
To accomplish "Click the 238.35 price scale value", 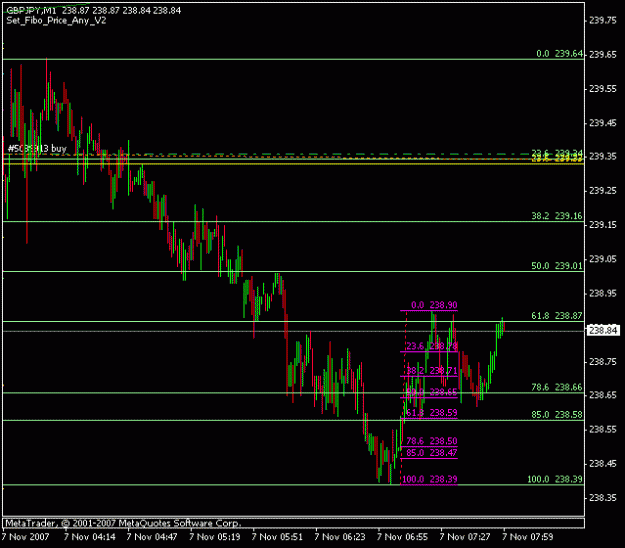I will (603, 497).
